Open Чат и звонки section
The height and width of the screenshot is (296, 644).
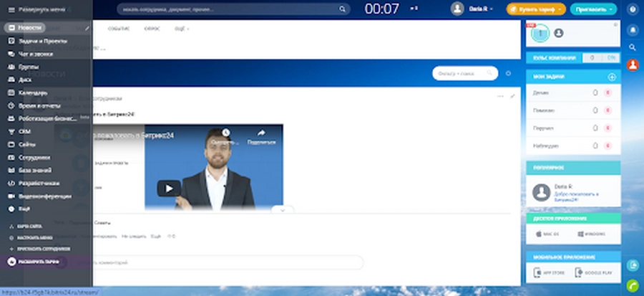click(35, 54)
